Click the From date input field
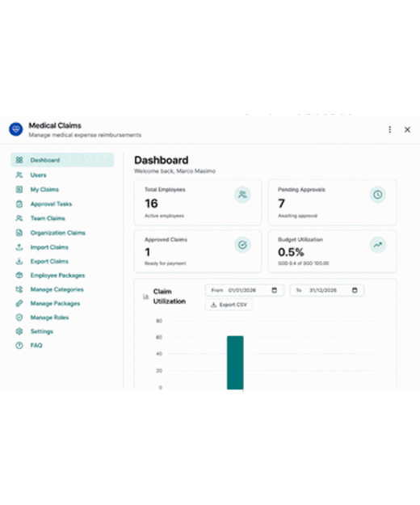The height and width of the screenshot is (505, 420). click(x=245, y=290)
